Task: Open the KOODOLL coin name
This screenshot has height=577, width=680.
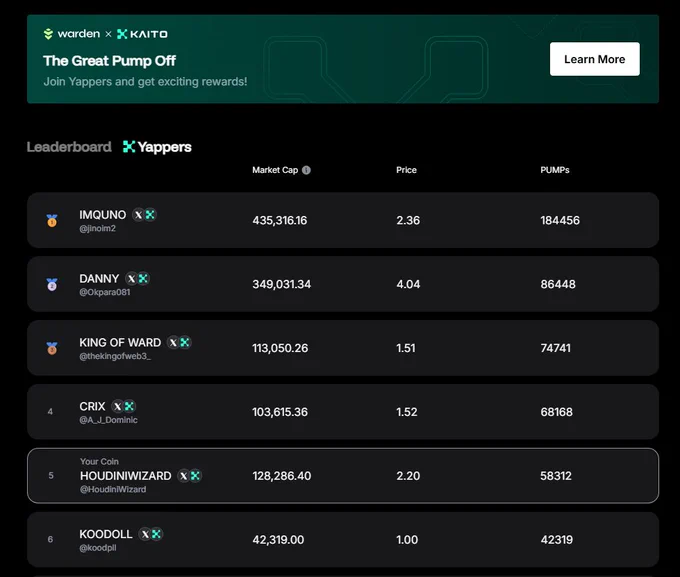Action: pos(106,534)
